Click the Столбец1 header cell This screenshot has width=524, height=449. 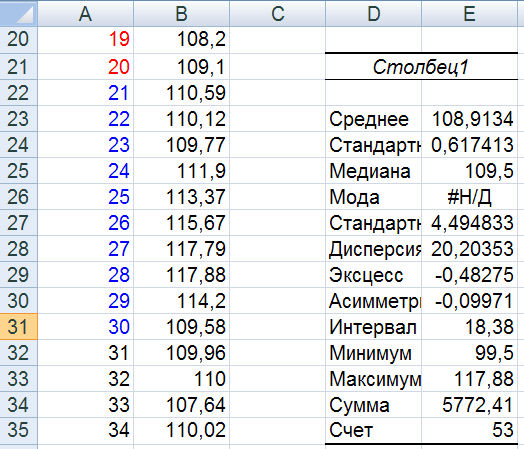click(421, 66)
